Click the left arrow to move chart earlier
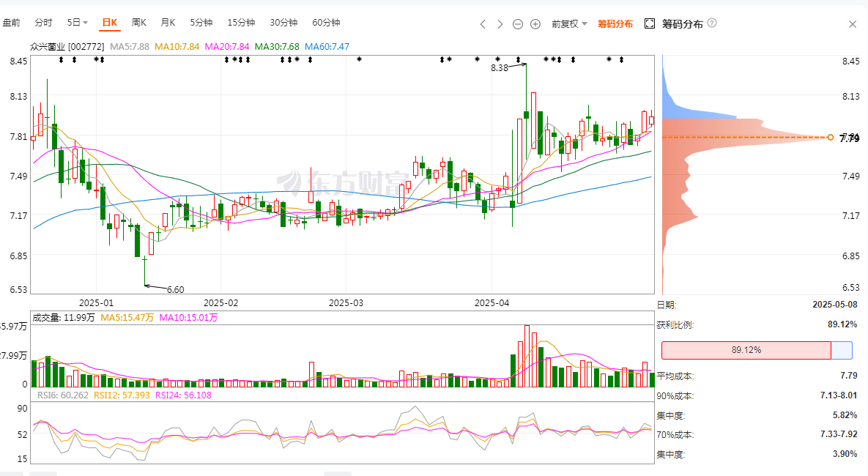The width and height of the screenshot is (868, 476). pos(483,23)
